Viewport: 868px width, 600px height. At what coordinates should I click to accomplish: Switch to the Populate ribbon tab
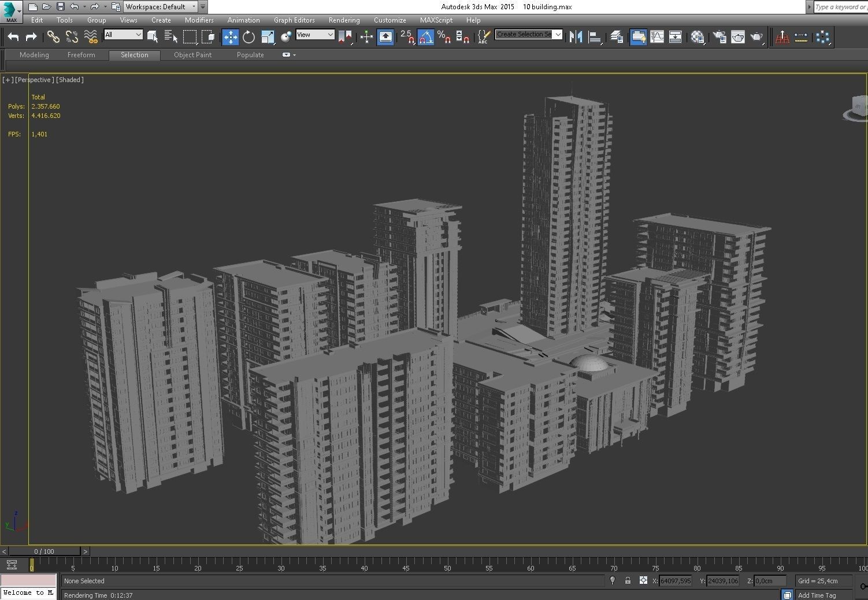[250, 55]
